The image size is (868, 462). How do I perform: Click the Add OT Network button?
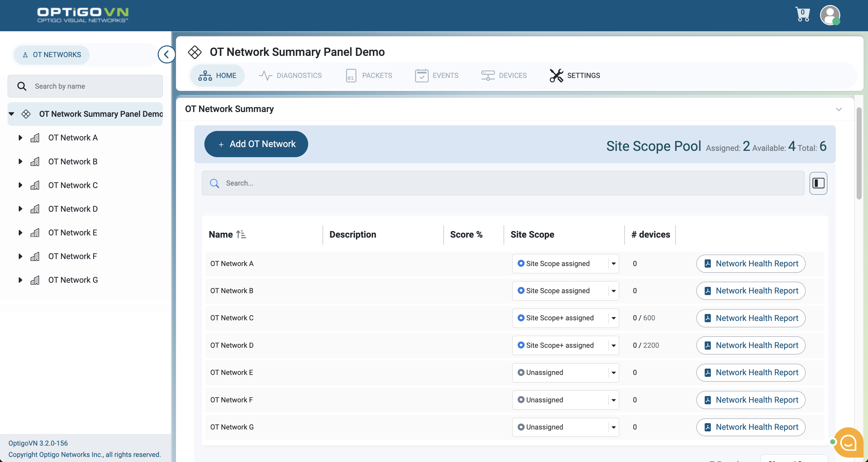256,144
